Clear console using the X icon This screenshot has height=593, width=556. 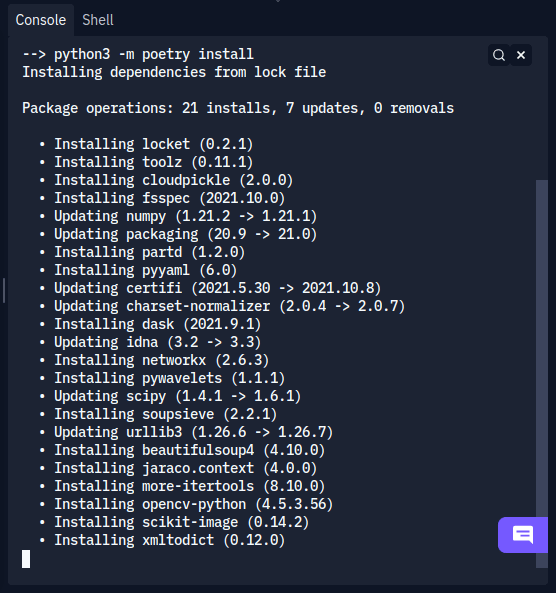click(x=521, y=55)
